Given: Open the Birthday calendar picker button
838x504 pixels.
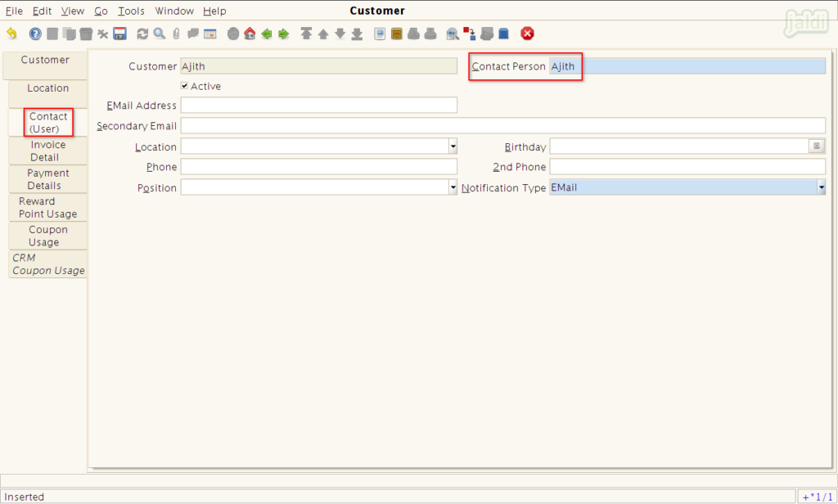Looking at the screenshot, I should [x=817, y=146].
